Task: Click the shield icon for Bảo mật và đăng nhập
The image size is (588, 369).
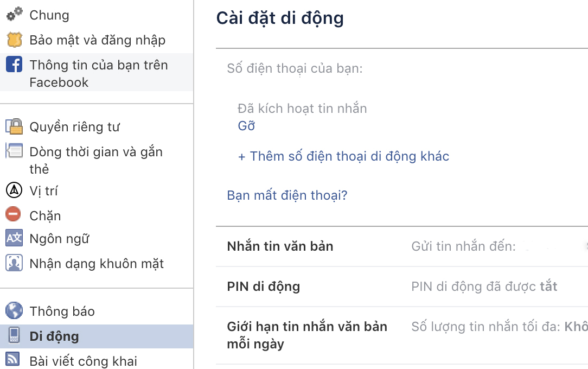Action: [14, 40]
